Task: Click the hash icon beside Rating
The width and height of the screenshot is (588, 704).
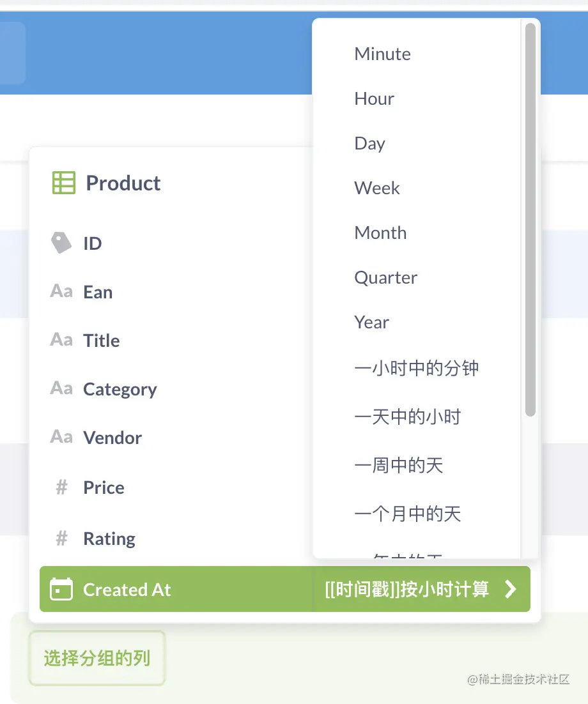Action: pos(61,539)
